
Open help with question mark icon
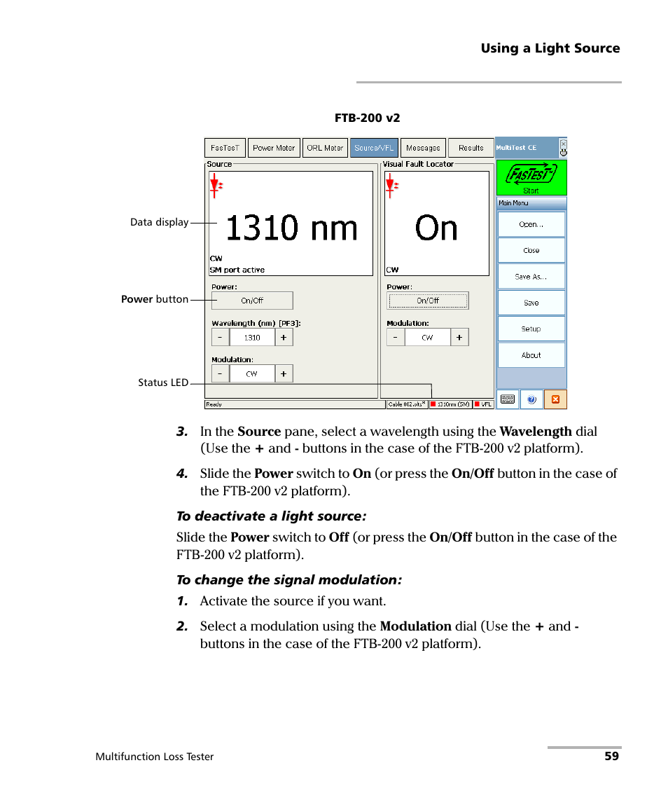pyautogui.click(x=531, y=399)
